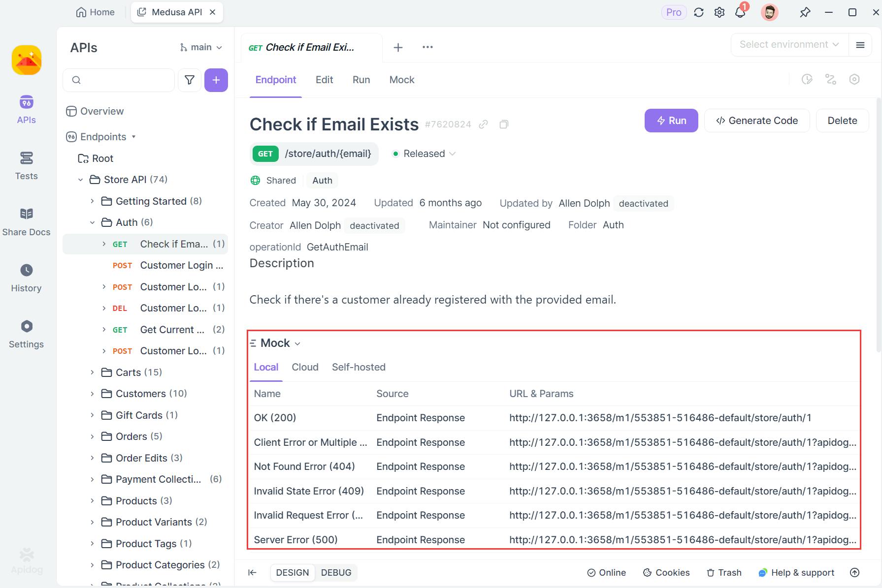The image size is (882, 588).
Task: Expand the Carts folder
Action: 92,372
